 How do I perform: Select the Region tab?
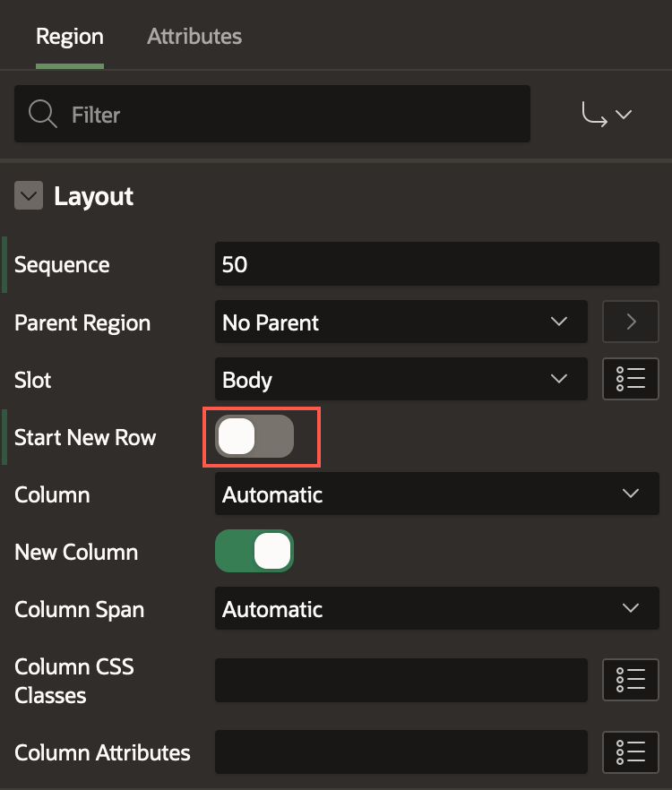(69, 37)
